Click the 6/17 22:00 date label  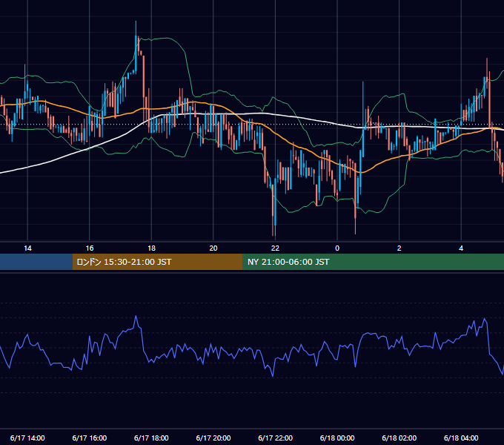[x=276, y=438]
